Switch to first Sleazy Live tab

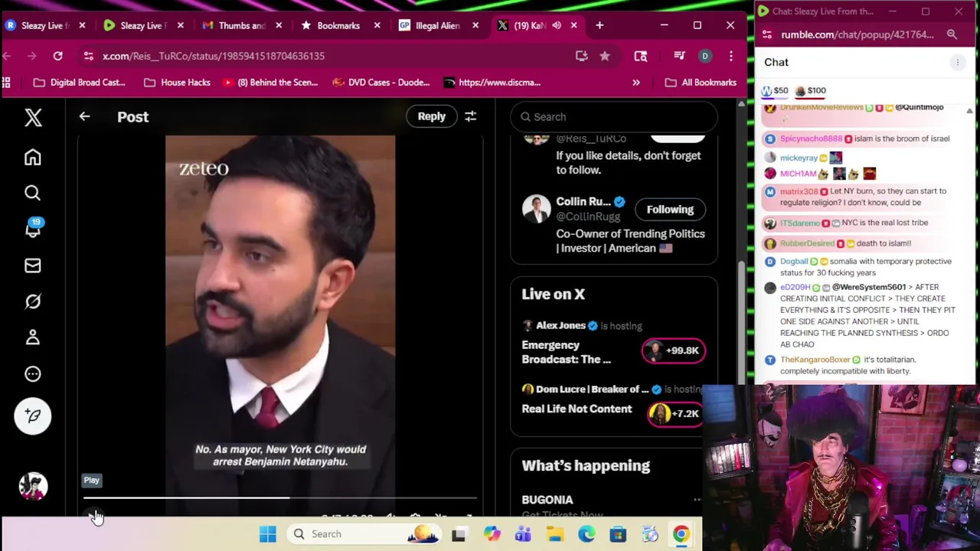click(44, 25)
